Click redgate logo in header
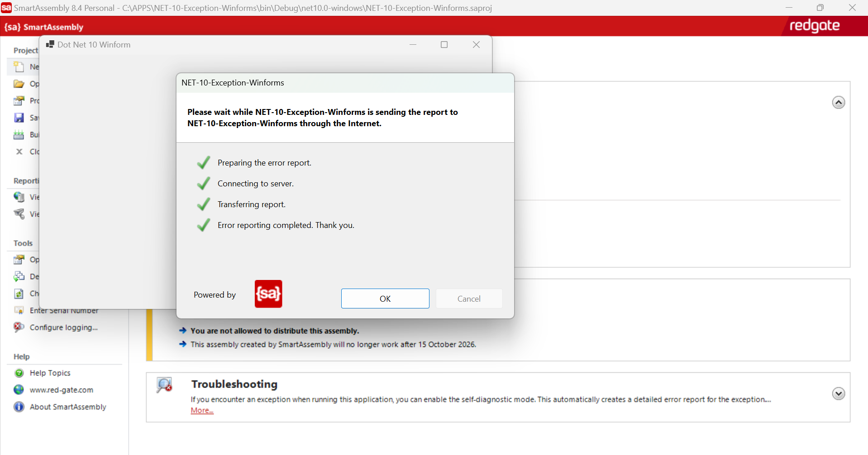 tap(815, 26)
